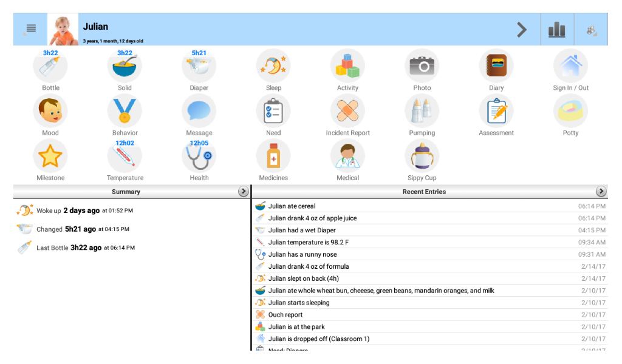Record a Mood entry

pyautogui.click(x=50, y=111)
